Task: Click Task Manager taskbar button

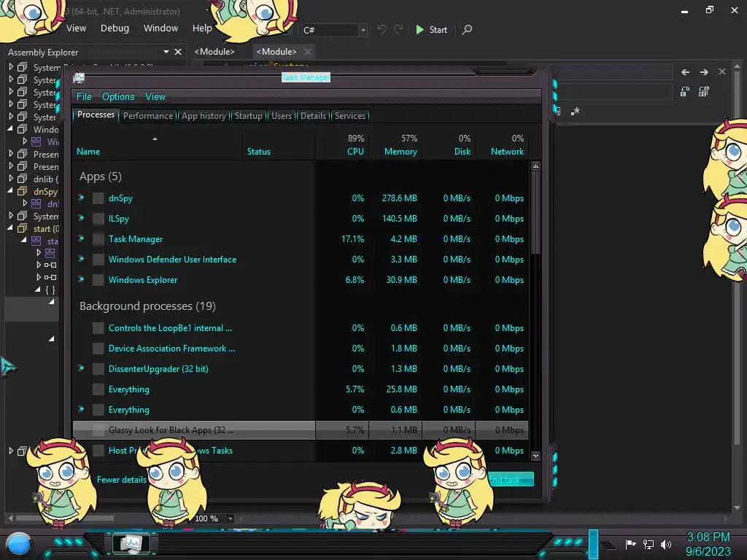Action: click(131, 543)
